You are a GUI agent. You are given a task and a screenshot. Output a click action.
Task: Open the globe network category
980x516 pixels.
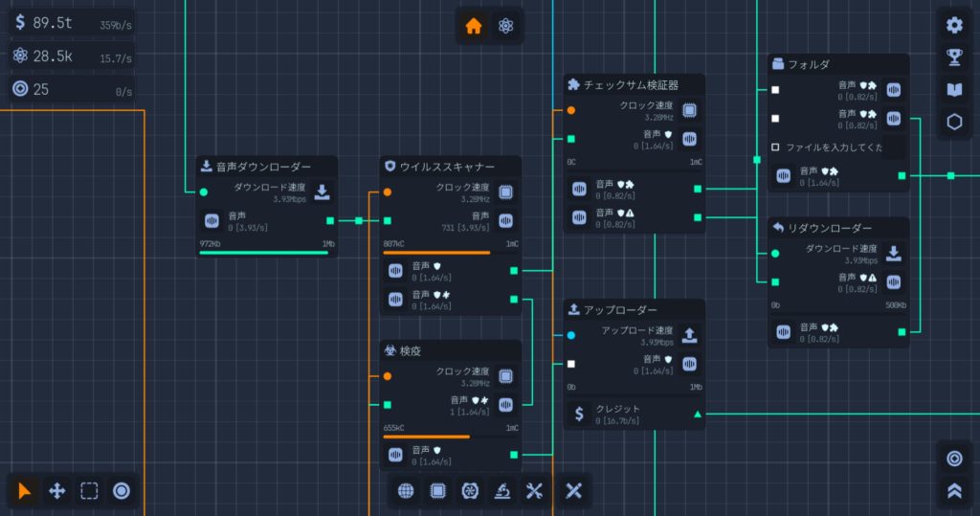click(x=406, y=491)
